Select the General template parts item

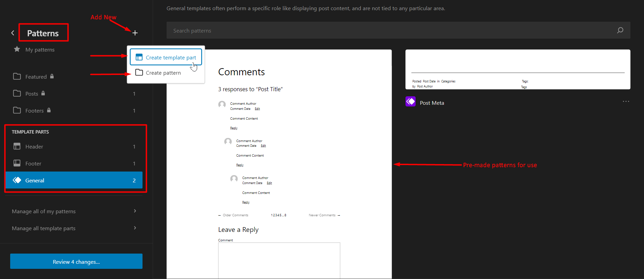click(x=74, y=180)
